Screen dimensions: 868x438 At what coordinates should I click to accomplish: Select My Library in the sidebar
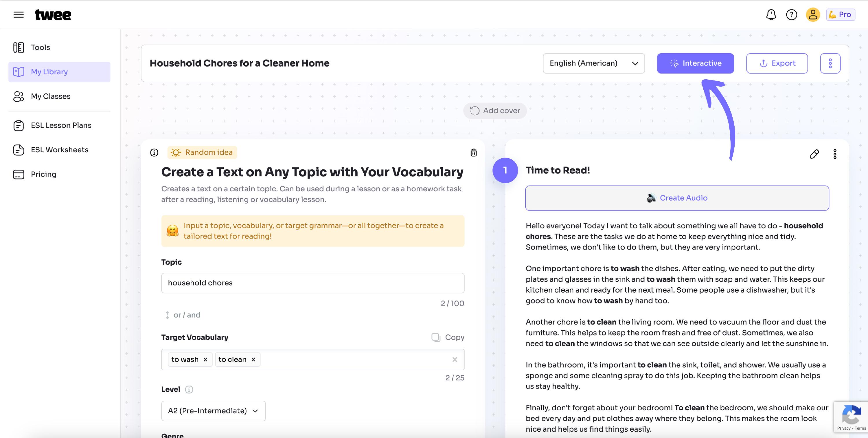59,72
